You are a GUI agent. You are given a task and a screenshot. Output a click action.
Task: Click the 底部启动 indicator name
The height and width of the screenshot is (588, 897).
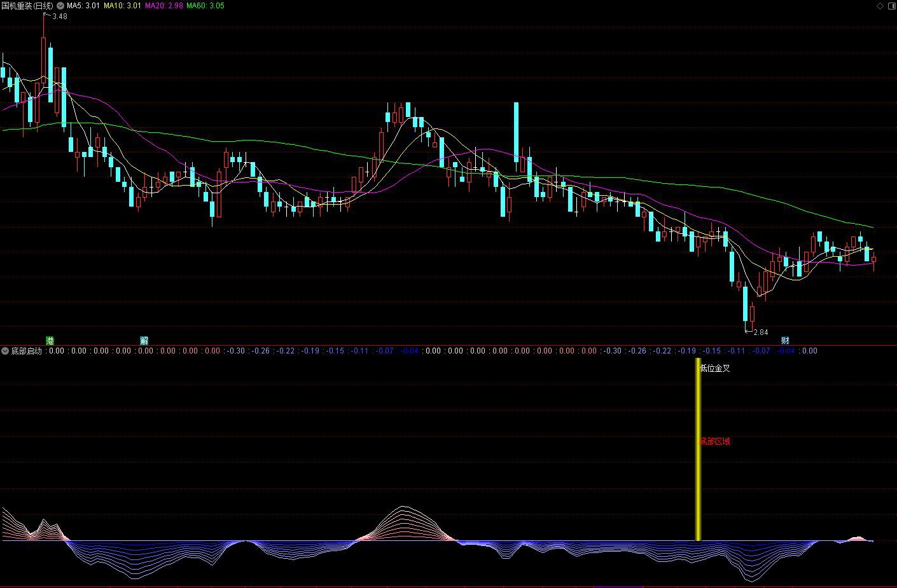(27, 351)
